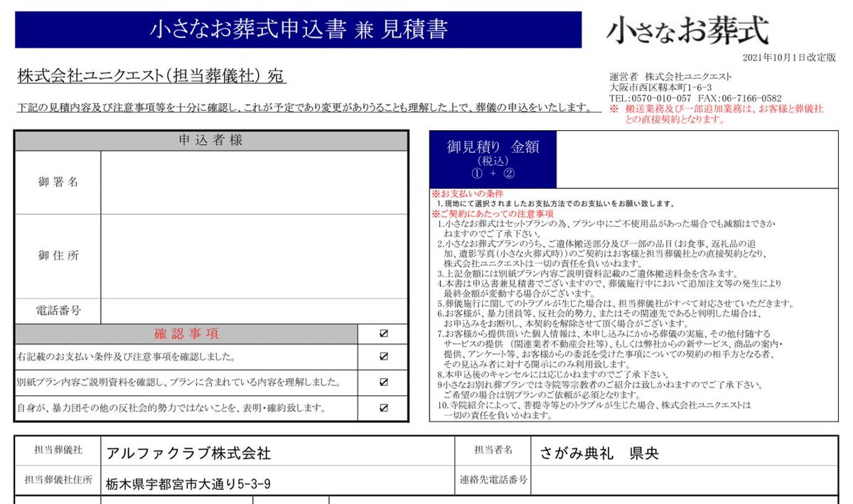Select note 5 about 葬儀施行に関してのトラブル

(x=615, y=304)
